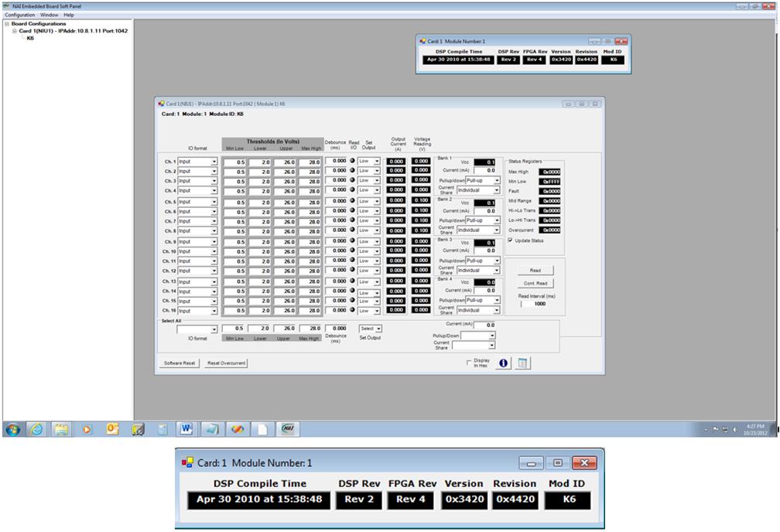Open Ch. 1 IO format dropdown
The image size is (780, 532).
click(x=214, y=162)
